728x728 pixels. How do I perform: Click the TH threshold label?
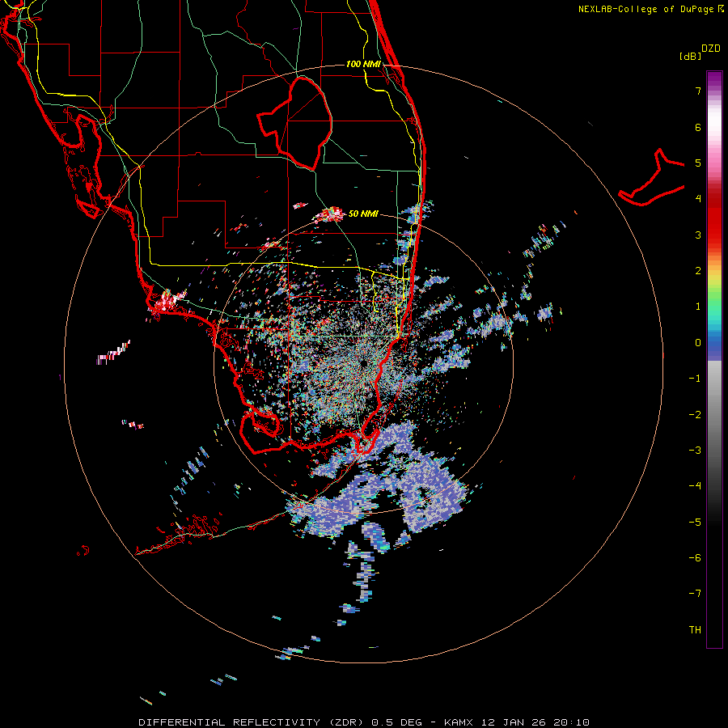click(695, 630)
